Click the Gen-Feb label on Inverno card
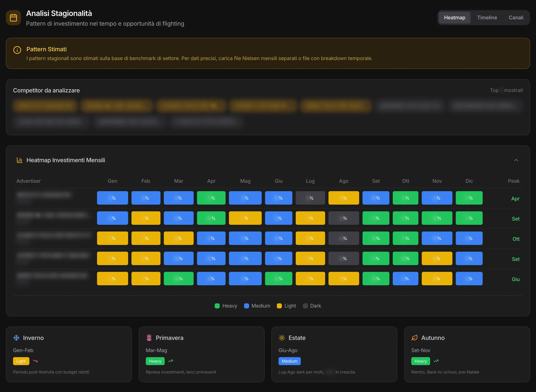The width and height of the screenshot is (536, 392). [23, 350]
